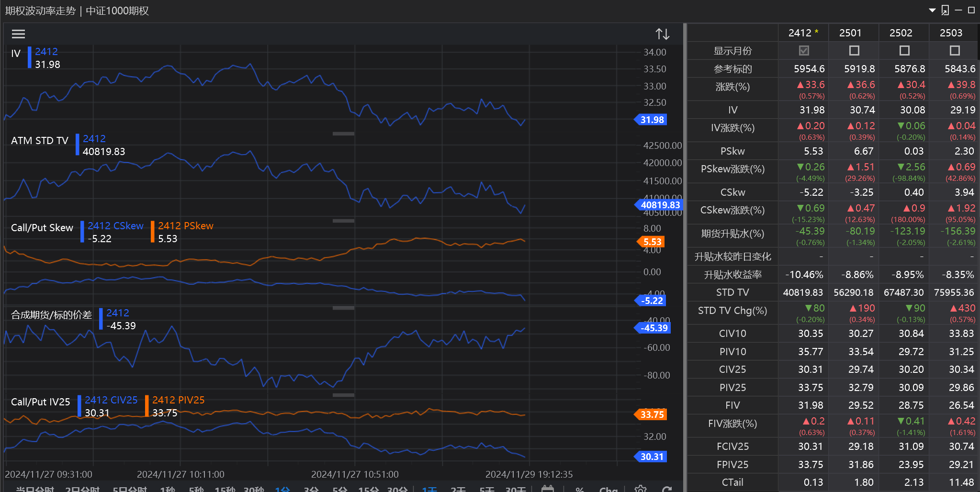The height and width of the screenshot is (492, 980).
Task: Select the 2日分时 view button
Action: point(82,489)
